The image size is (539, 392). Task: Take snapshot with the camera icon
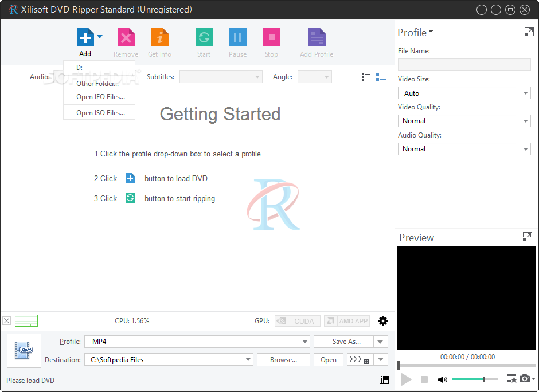click(x=525, y=378)
